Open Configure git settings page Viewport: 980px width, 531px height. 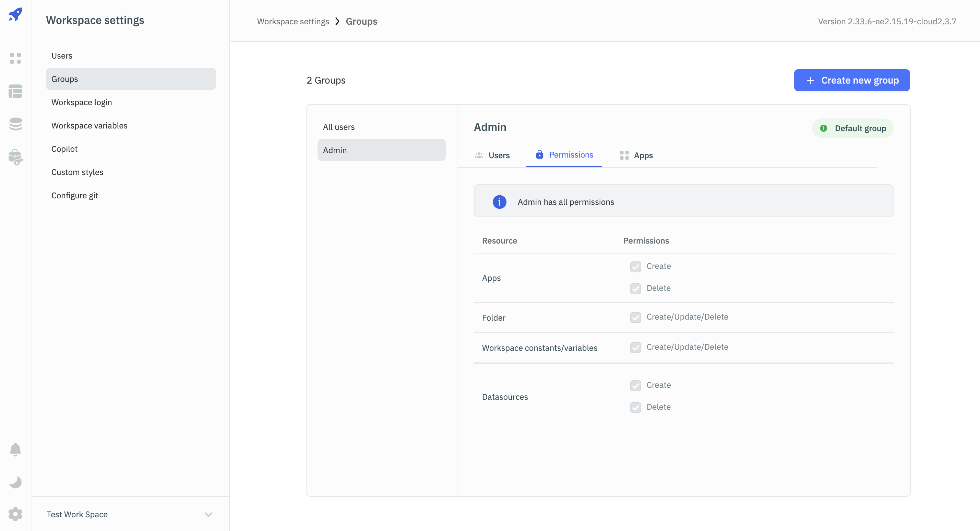pyautogui.click(x=74, y=195)
